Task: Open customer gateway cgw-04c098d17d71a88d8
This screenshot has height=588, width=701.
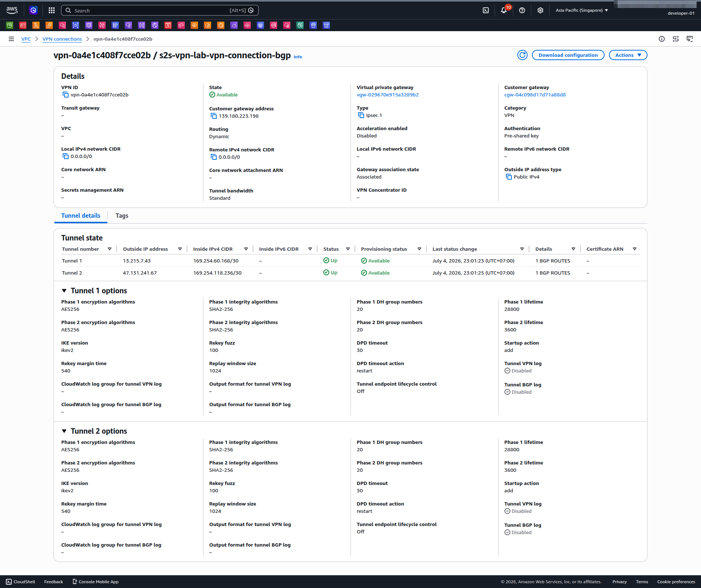Action: [x=535, y=95]
